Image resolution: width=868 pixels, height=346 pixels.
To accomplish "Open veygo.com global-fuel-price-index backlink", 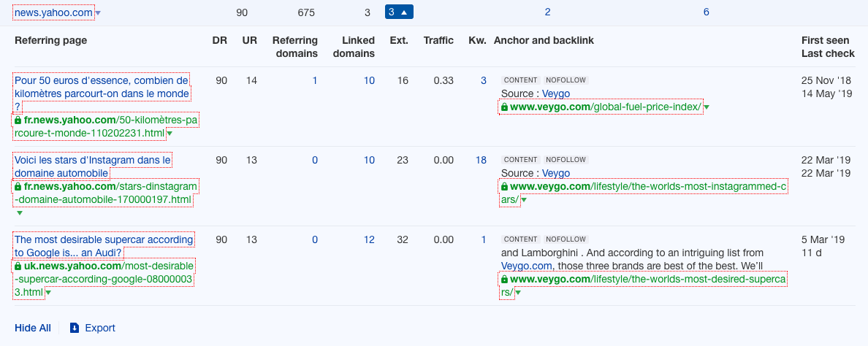I will click(x=601, y=107).
